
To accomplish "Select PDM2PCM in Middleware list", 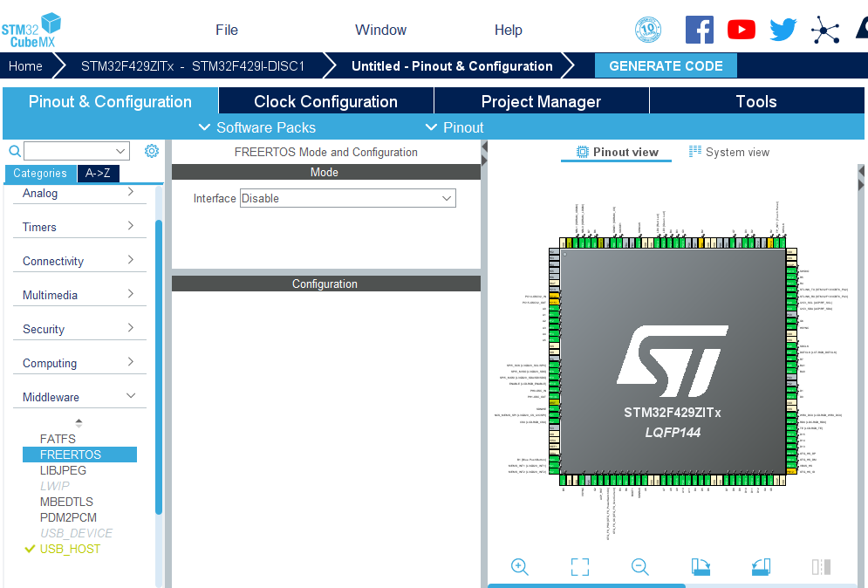I will (x=68, y=517).
